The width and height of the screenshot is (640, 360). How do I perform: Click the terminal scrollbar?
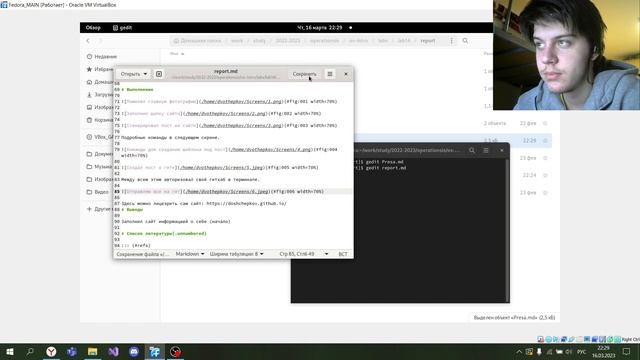(x=507, y=230)
